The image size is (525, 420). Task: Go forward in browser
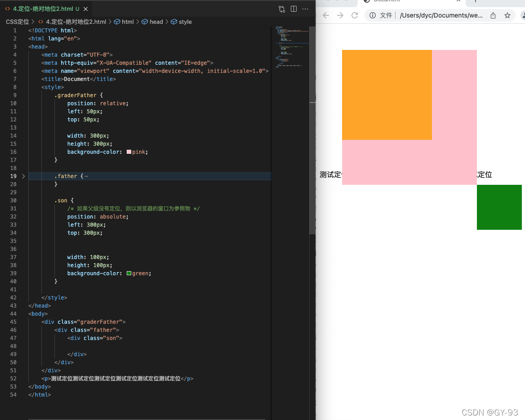pos(340,15)
